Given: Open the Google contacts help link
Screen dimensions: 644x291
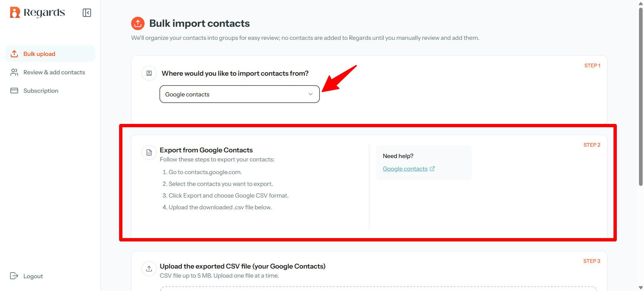Looking at the screenshot, I should 405,169.
